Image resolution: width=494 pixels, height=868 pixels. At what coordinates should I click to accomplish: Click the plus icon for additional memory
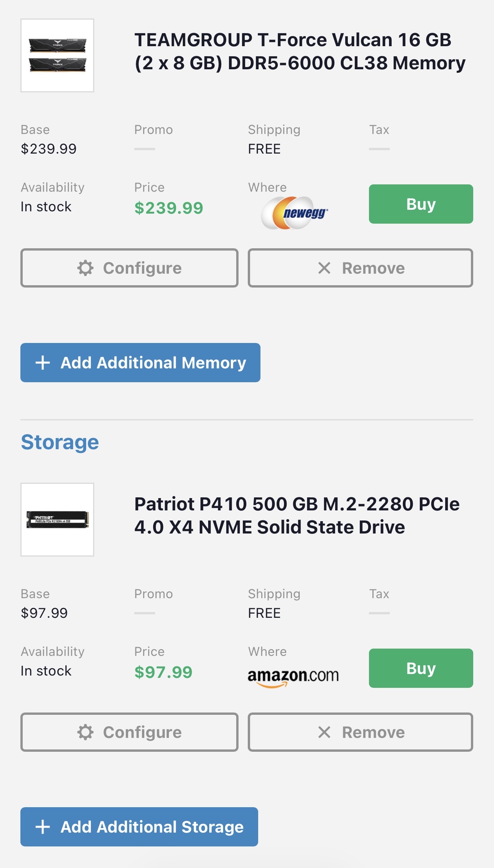[43, 363]
